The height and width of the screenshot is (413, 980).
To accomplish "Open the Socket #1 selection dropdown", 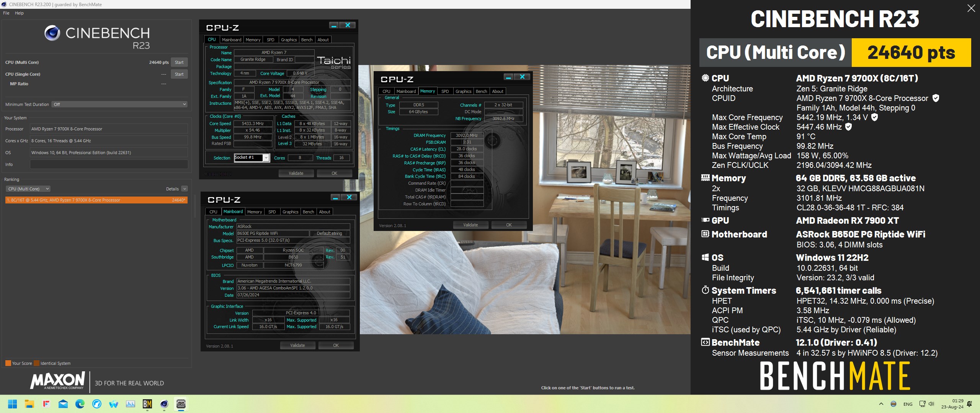I will [252, 158].
